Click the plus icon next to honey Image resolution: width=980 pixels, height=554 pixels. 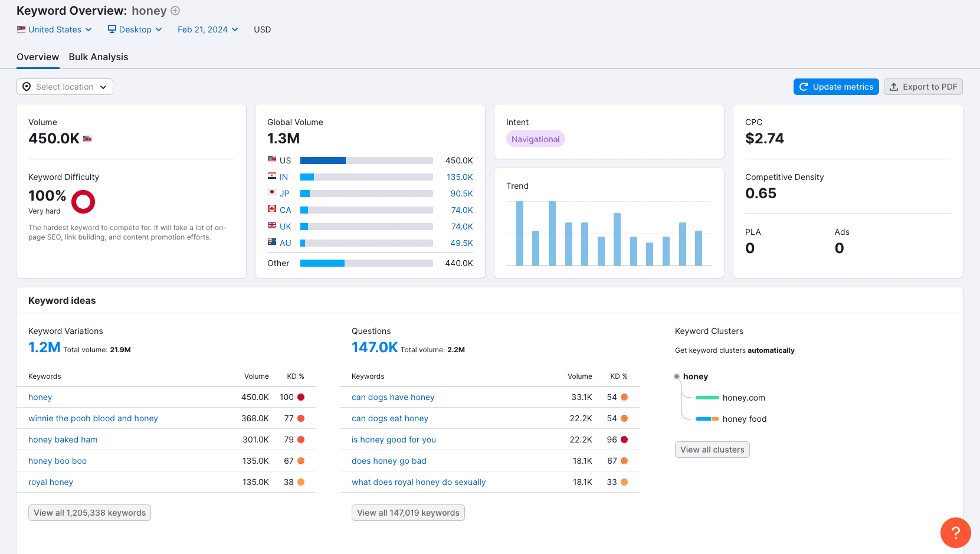tap(175, 11)
